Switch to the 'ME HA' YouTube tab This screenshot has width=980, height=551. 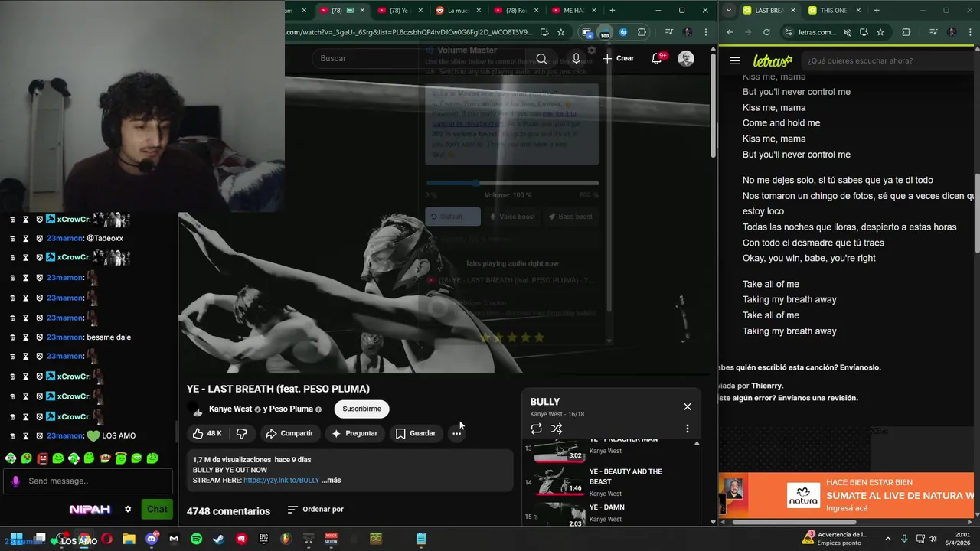(x=573, y=11)
